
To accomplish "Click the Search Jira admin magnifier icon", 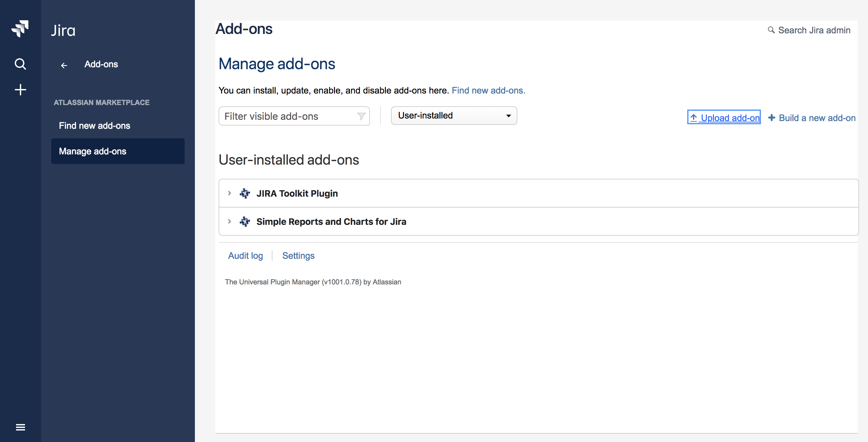I will click(x=771, y=30).
